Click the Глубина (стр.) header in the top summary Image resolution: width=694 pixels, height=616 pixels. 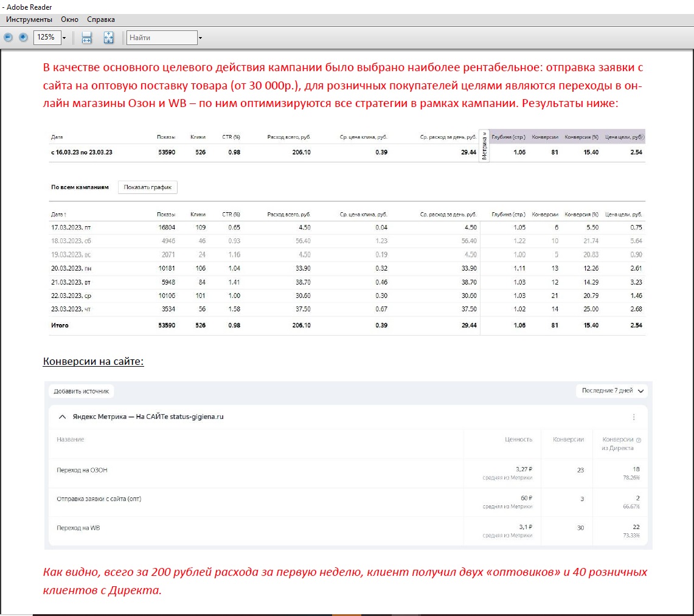(508, 137)
